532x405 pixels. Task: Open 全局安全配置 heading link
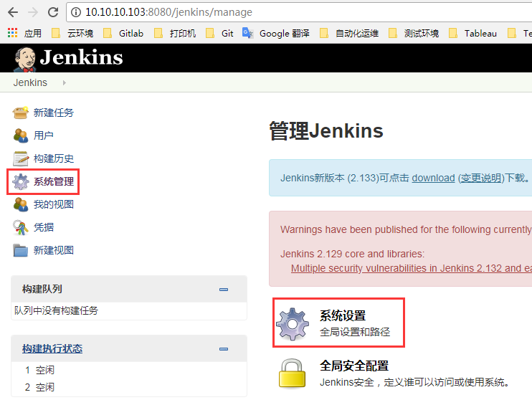(x=354, y=366)
